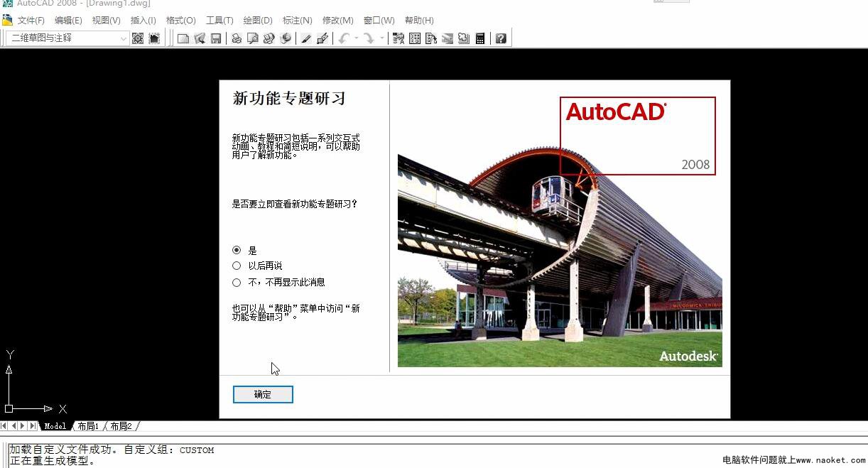Open the 视图(V) menu
Viewport: 868px width, 468px height.
point(107,21)
